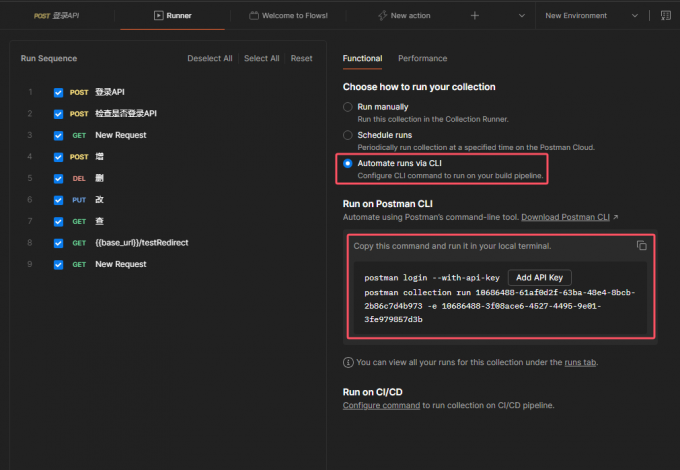Uncheck the POST 增 request checkbox
680x470 pixels.
(59, 157)
